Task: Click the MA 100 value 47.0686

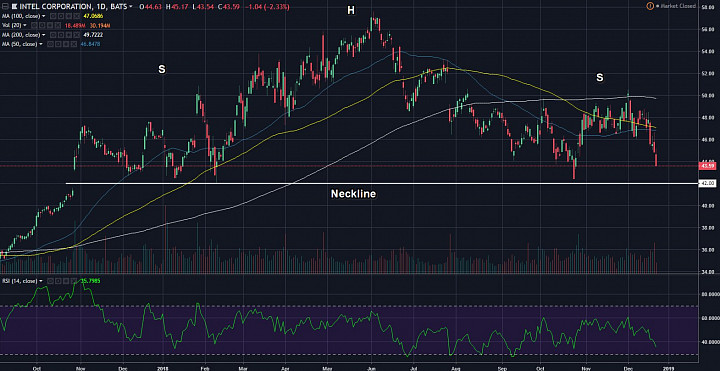Action: 93,16
